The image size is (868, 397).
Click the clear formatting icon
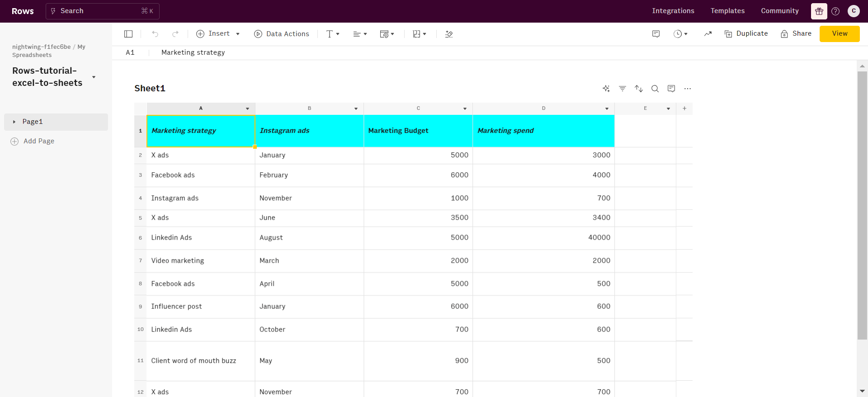point(449,34)
